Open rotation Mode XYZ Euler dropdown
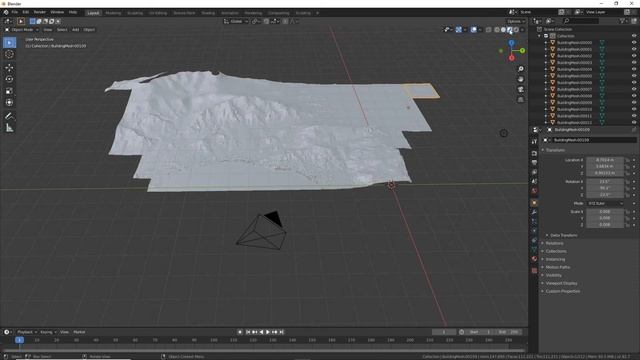This screenshot has height=360, width=640. pyautogui.click(x=605, y=203)
